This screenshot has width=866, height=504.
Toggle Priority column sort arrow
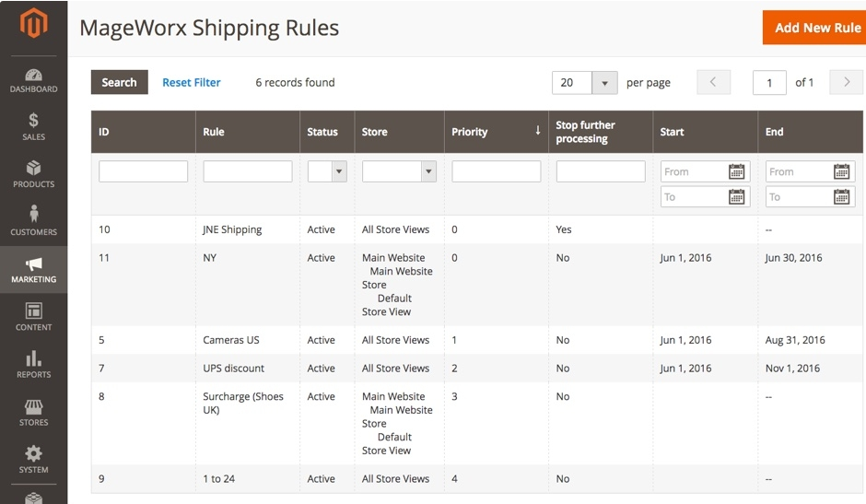coord(537,131)
